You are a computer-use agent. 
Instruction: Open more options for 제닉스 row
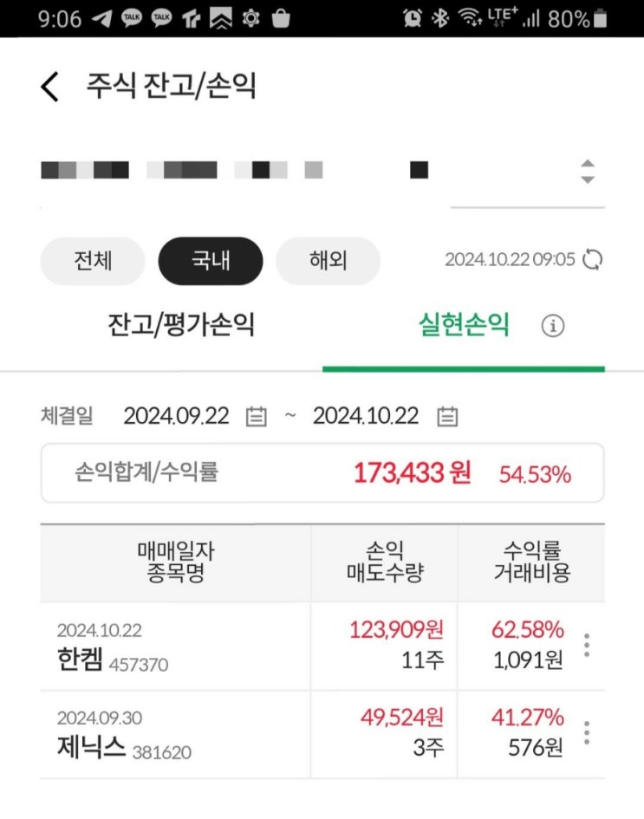(587, 733)
